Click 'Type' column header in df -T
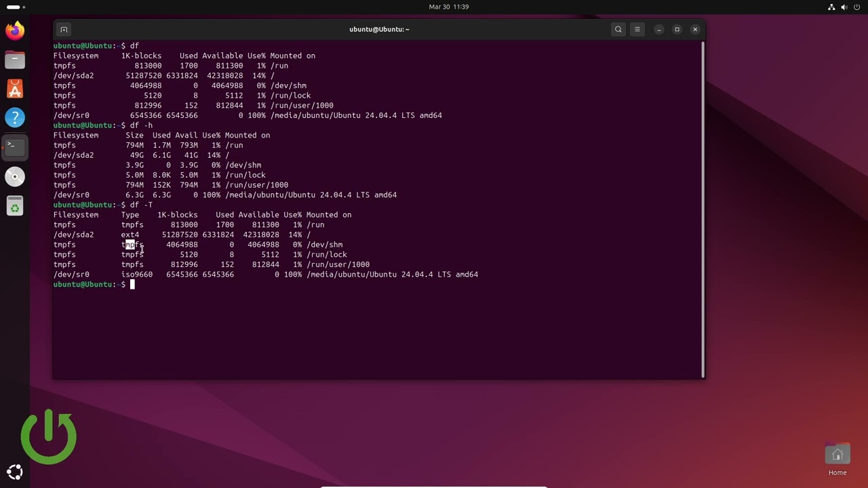Viewport: 868px width, 488px height. pyautogui.click(x=130, y=215)
